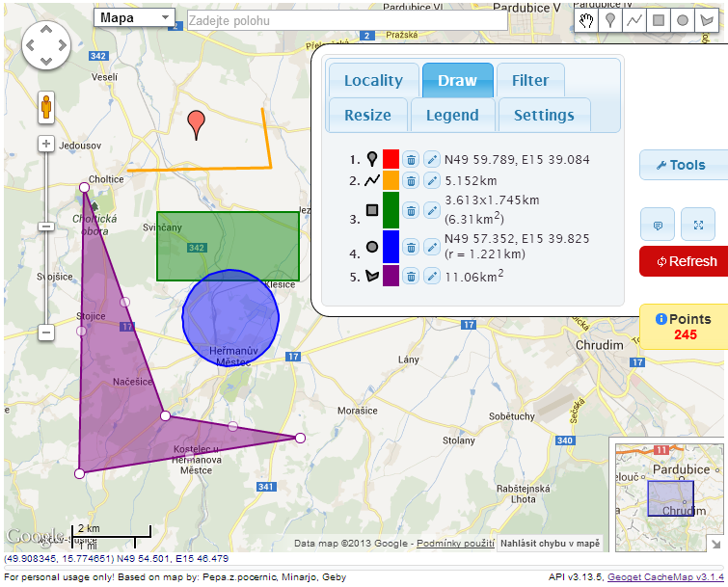Click the purple color swatch for polygon

pyautogui.click(x=391, y=276)
